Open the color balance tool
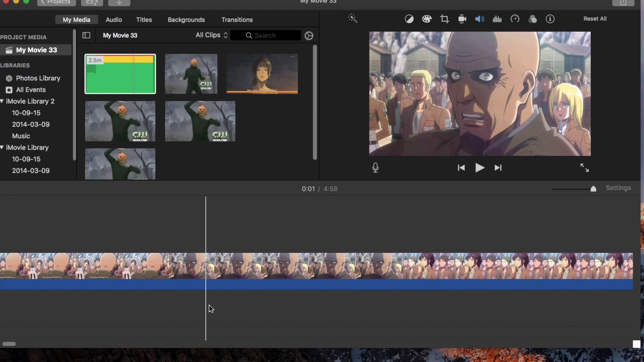Screen dimensions: 644x362 coord(409,19)
